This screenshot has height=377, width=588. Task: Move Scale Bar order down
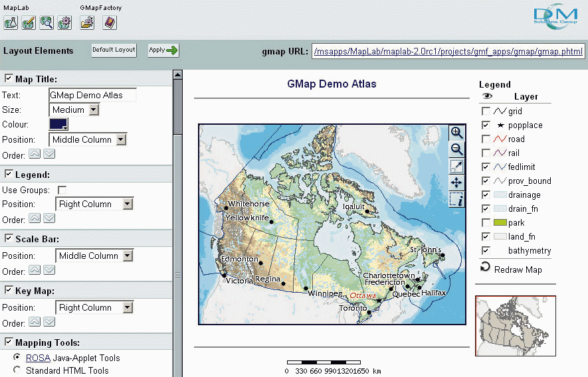(x=49, y=270)
